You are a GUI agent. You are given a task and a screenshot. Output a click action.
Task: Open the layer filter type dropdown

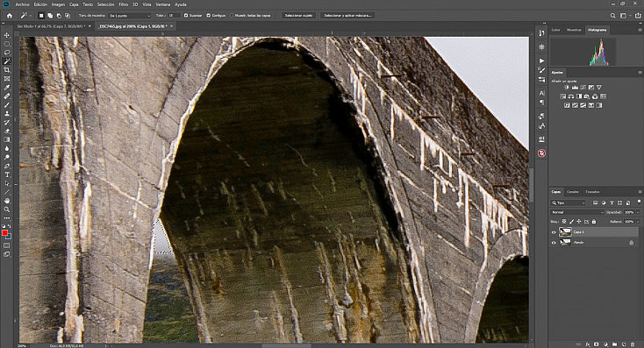point(569,202)
